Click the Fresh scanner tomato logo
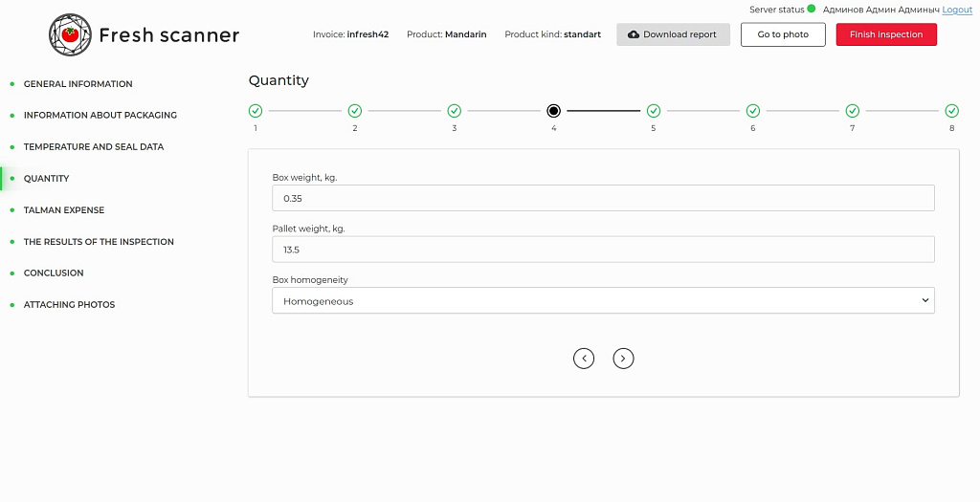Image resolution: width=980 pixels, height=502 pixels. [x=69, y=35]
